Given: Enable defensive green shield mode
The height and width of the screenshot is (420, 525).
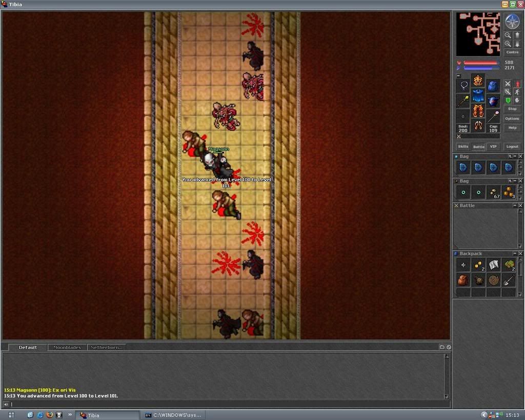Looking at the screenshot, I should click(508, 100).
